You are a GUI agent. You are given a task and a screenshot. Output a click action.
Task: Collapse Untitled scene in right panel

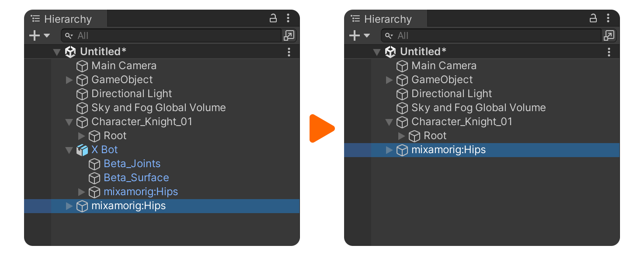[376, 52]
